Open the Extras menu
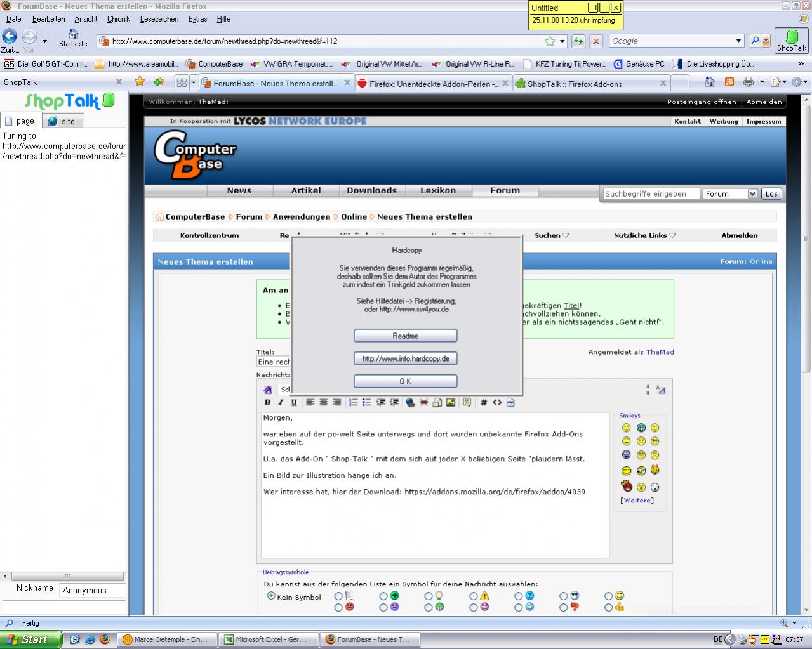This screenshot has width=812, height=649. click(197, 19)
